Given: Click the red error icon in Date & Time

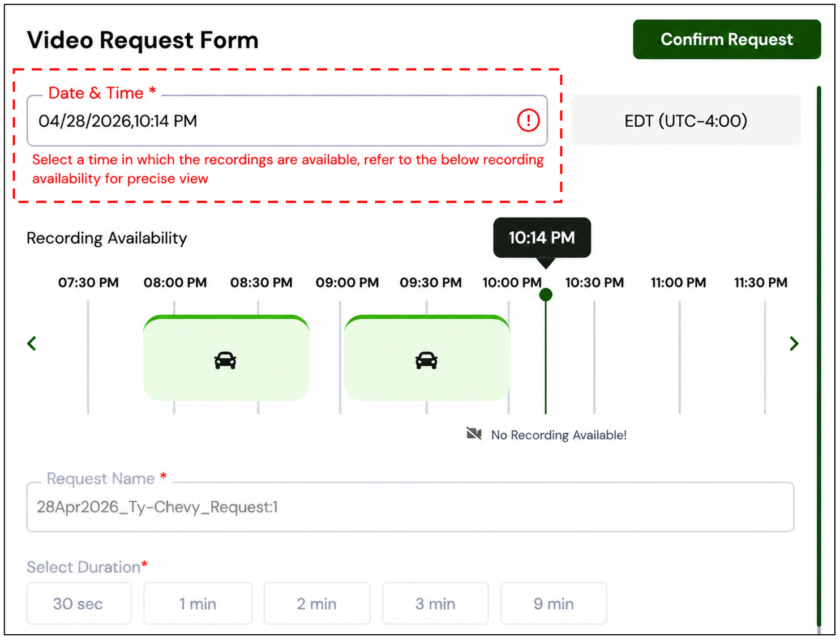Looking at the screenshot, I should 528,121.
